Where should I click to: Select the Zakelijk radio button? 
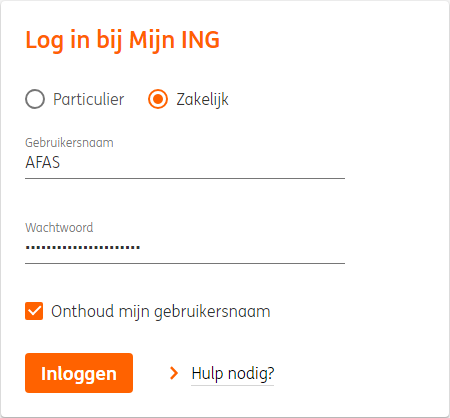pyautogui.click(x=158, y=99)
